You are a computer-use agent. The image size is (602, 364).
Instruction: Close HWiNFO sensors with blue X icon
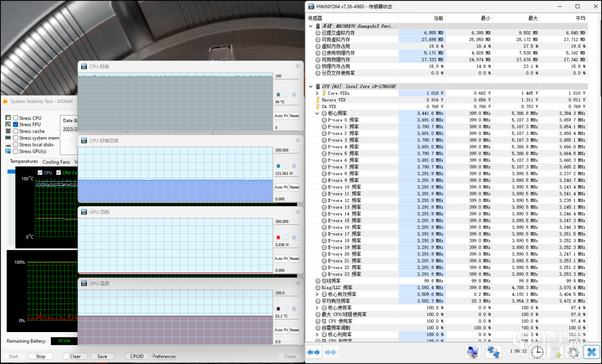click(x=591, y=352)
